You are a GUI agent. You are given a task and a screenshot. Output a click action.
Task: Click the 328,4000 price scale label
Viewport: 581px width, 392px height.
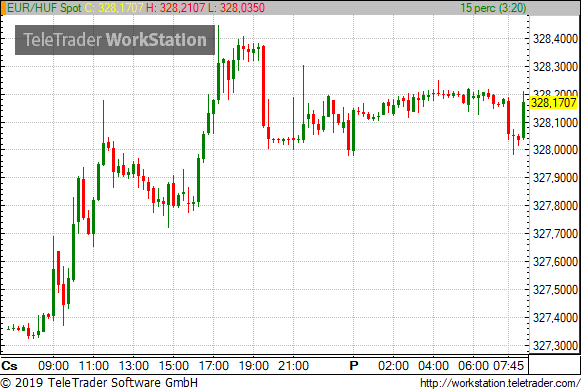coord(555,39)
